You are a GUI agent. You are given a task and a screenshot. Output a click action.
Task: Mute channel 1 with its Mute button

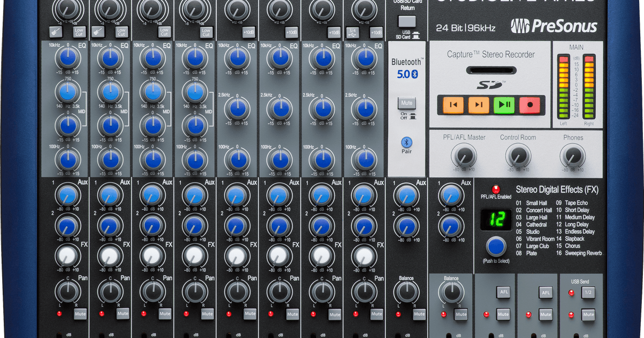(x=79, y=314)
